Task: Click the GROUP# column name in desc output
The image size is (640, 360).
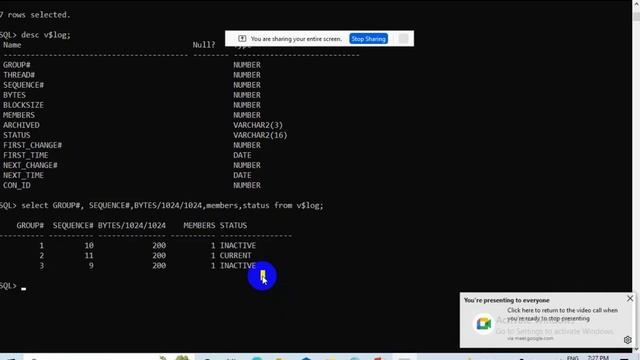Action: 17,65
